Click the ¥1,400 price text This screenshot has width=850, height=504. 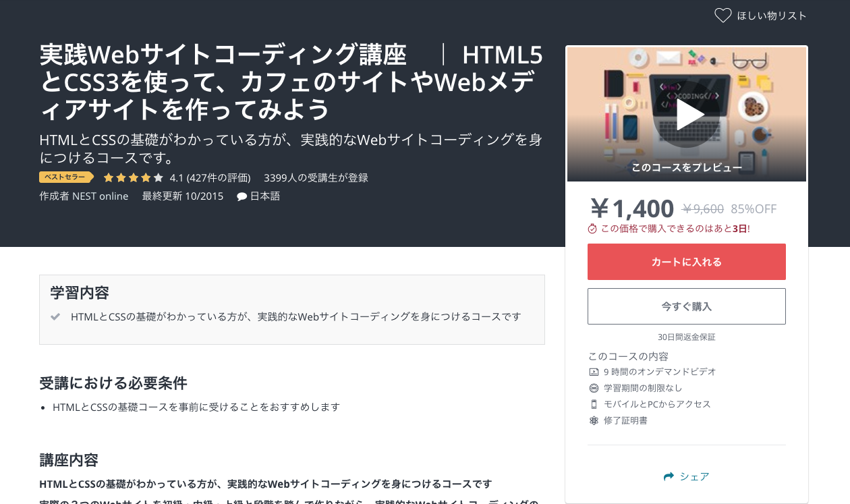click(x=632, y=208)
